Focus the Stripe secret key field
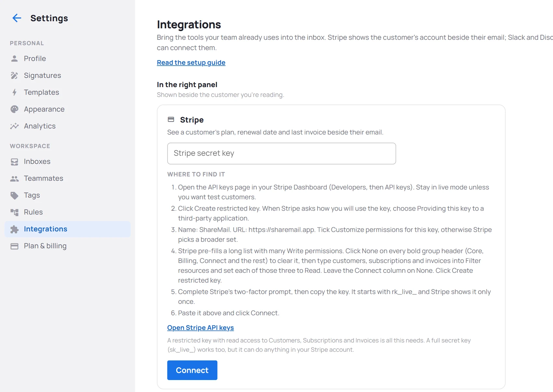The image size is (553, 392). (x=281, y=153)
